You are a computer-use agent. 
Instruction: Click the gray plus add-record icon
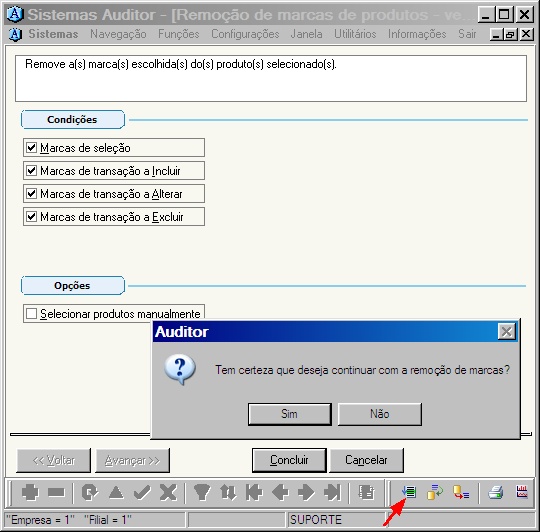point(30,492)
